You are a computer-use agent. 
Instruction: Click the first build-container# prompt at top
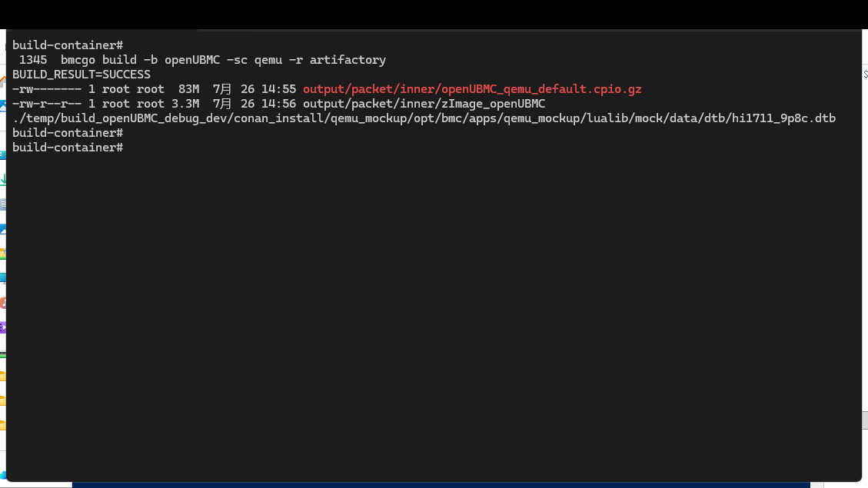[x=68, y=45]
